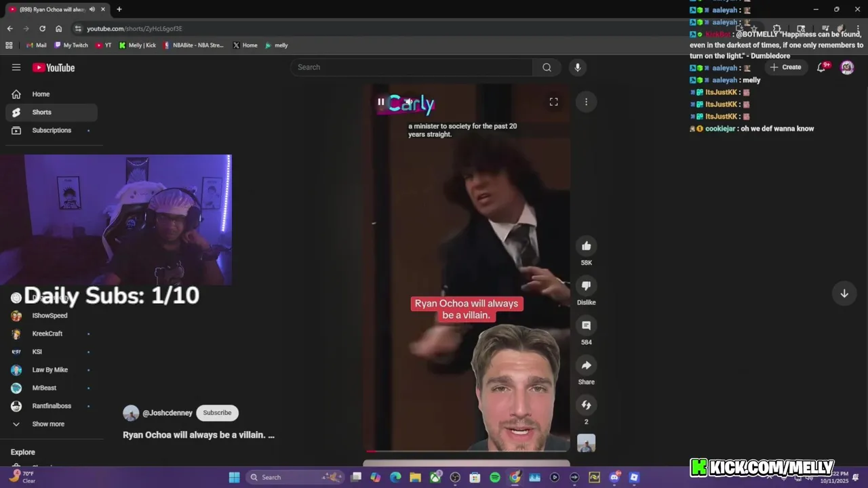This screenshot has width=868, height=488.
Task: Open the Mail bookmark
Action: coord(37,45)
